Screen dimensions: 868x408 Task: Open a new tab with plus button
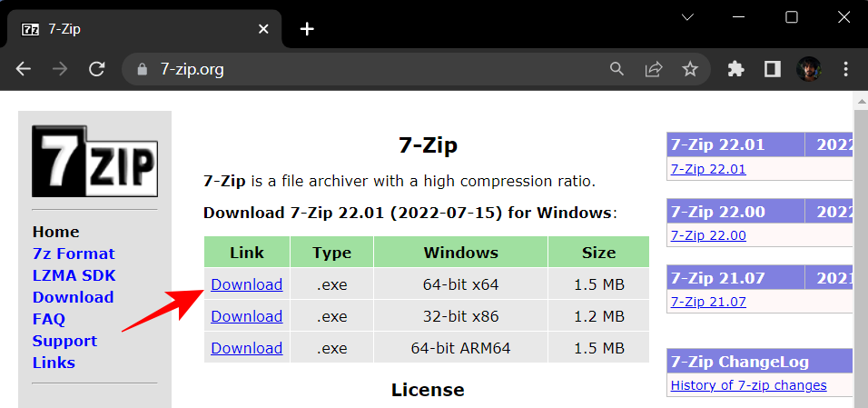tap(307, 28)
